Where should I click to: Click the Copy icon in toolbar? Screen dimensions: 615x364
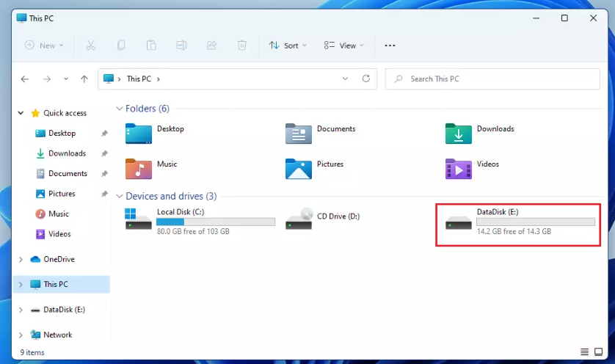[x=121, y=45]
